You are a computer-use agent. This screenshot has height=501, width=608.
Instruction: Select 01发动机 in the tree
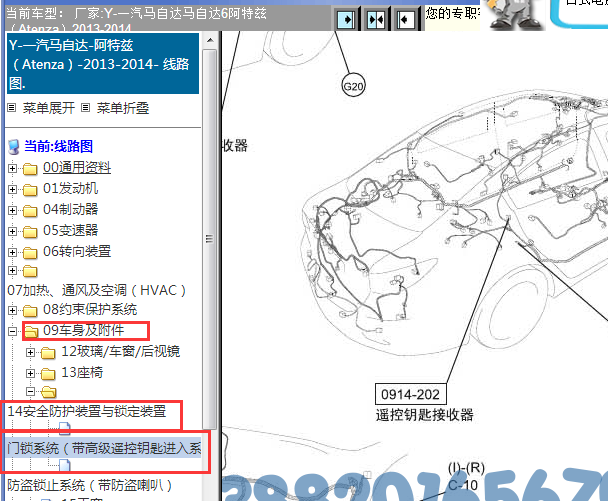pyautogui.click(x=70, y=188)
